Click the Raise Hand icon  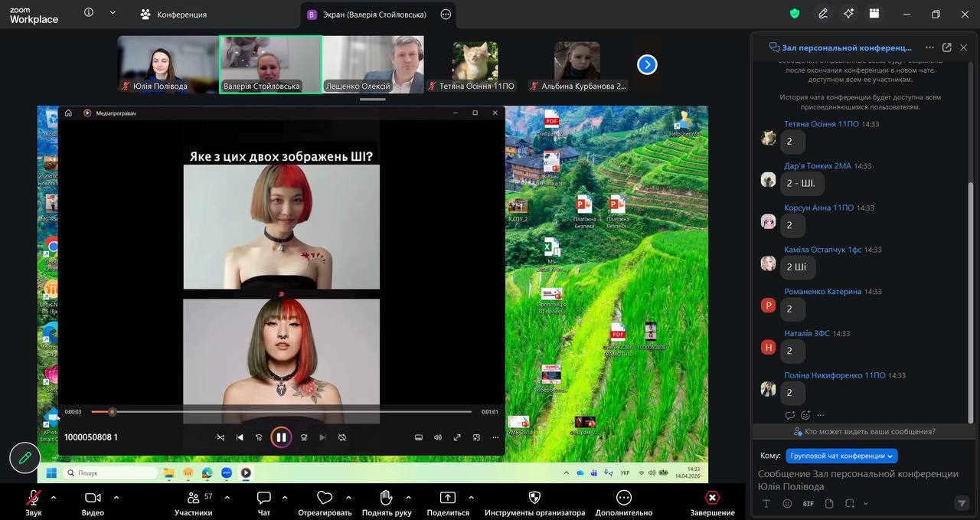[387, 498]
